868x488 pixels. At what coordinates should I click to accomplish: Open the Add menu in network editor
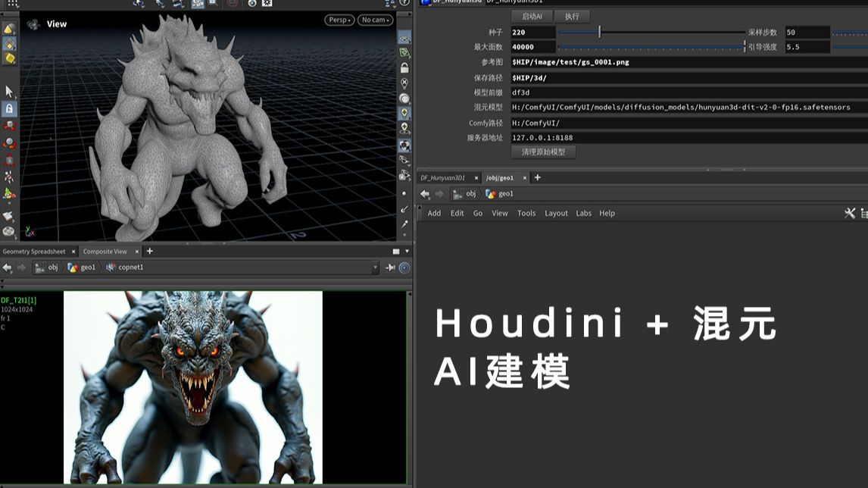pyautogui.click(x=434, y=213)
